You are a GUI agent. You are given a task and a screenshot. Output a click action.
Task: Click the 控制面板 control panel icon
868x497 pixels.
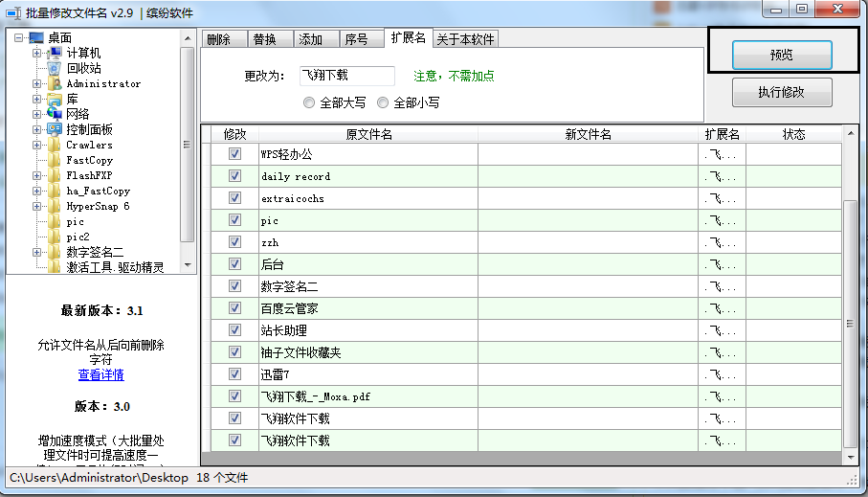55,129
